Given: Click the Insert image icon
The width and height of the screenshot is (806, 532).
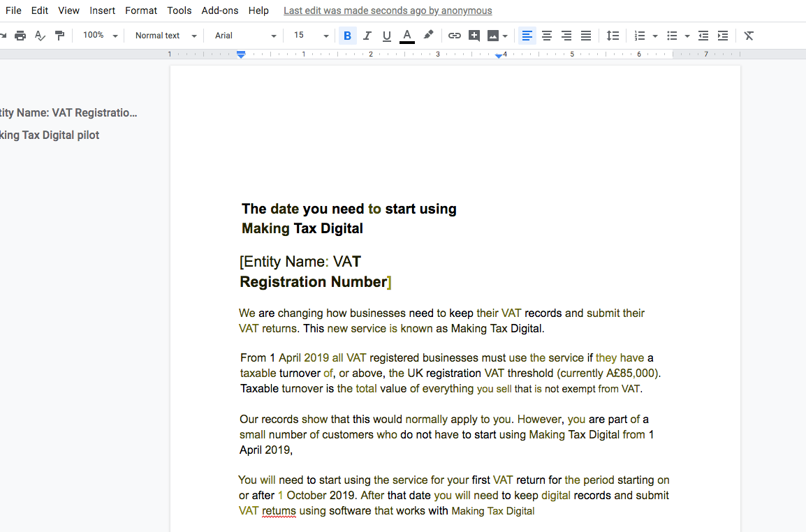Looking at the screenshot, I should pyautogui.click(x=493, y=36).
